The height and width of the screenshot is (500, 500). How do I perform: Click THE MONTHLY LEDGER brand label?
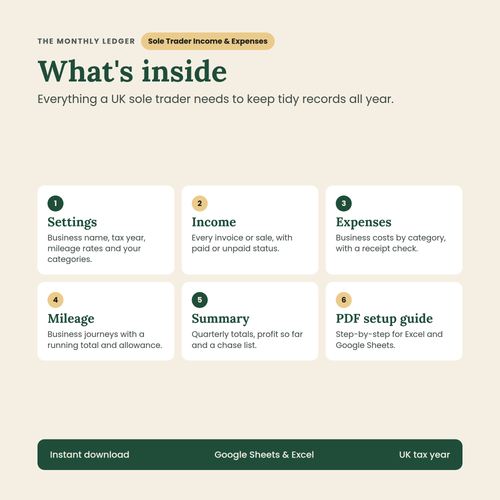coord(86,41)
